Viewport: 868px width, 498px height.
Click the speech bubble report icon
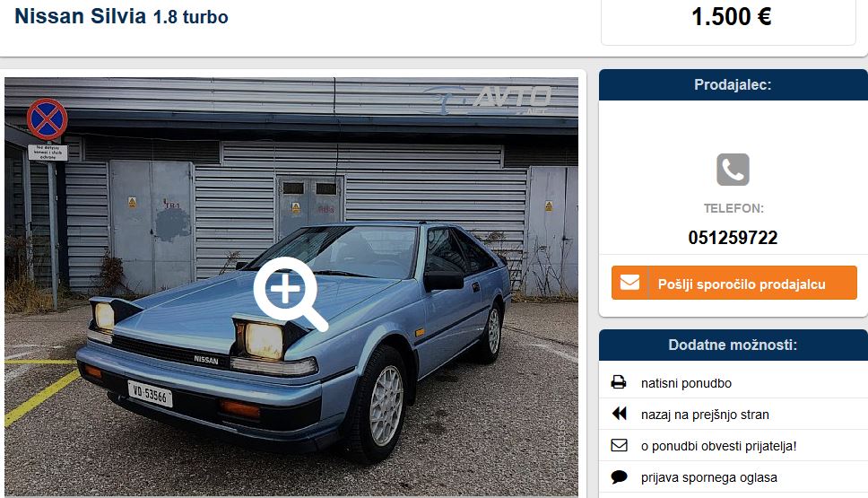619,476
